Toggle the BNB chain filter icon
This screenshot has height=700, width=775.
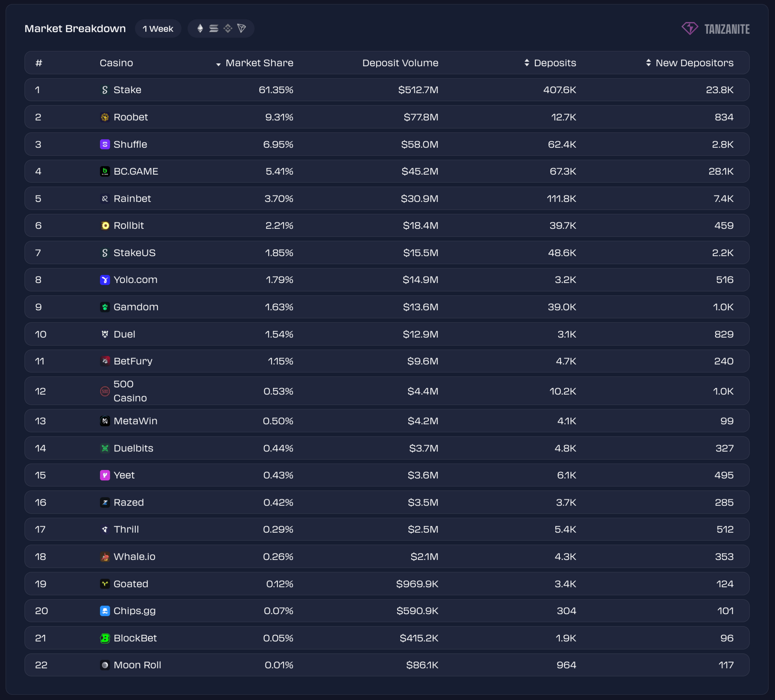(x=228, y=28)
